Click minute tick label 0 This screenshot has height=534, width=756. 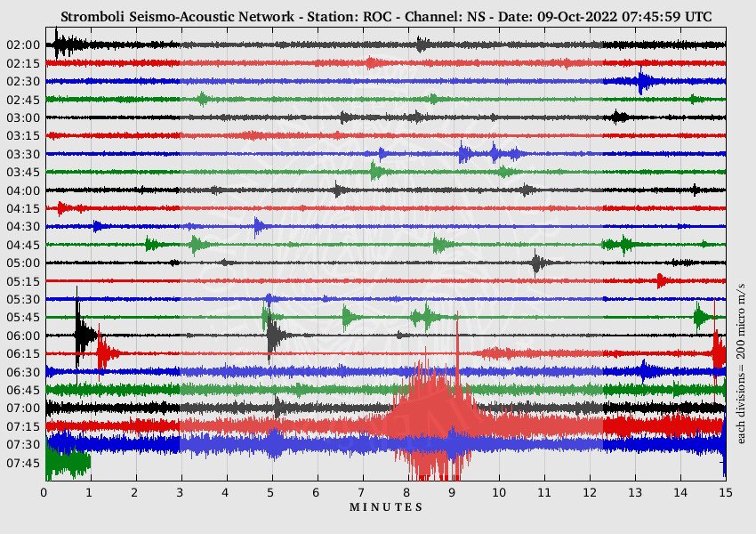pos(44,492)
